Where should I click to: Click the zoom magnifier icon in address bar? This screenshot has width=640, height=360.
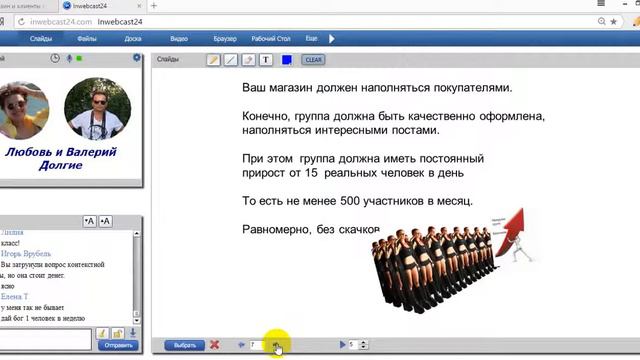point(602,22)
